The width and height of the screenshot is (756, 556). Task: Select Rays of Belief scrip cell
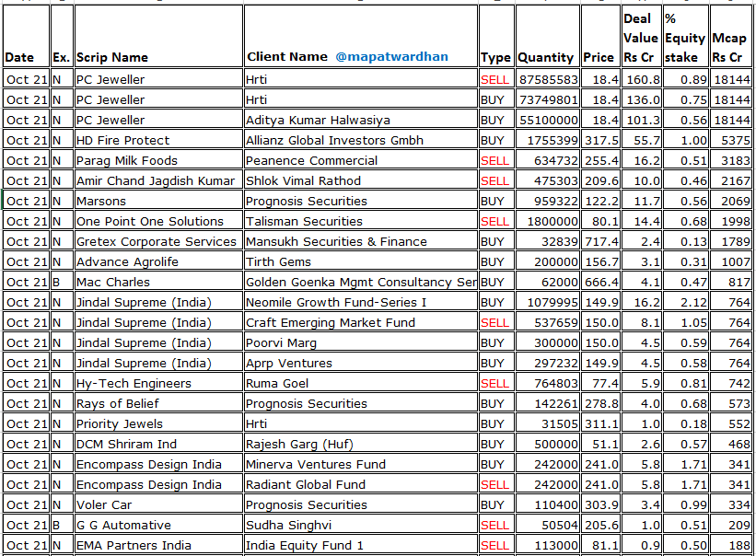pyautogui.click(x=158, y=403)
